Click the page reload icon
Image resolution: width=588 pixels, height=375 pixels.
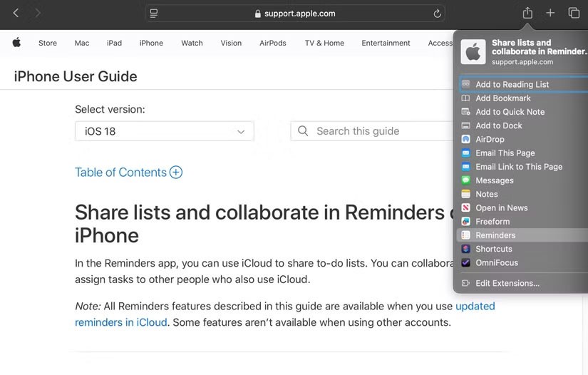(x=437, y=14)
